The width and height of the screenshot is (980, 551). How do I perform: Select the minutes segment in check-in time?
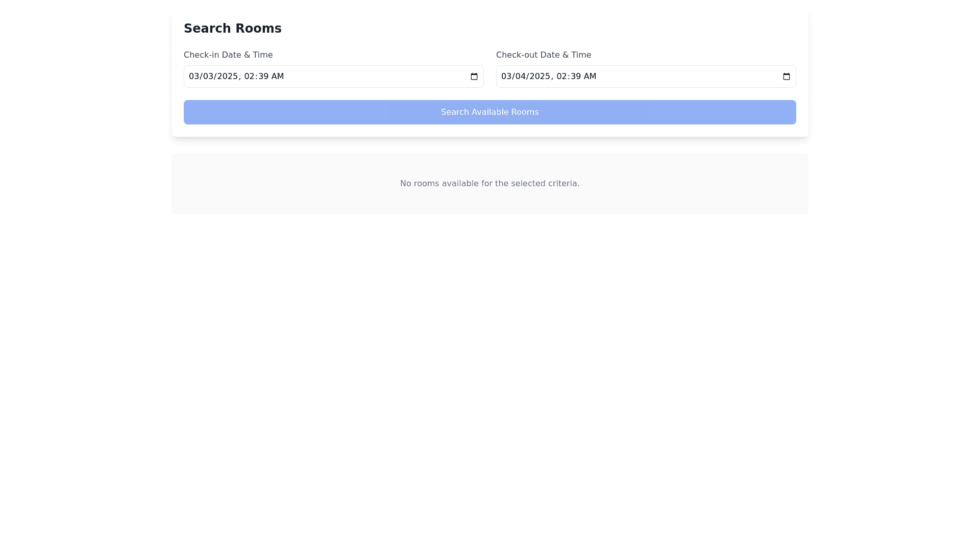coord(263,77)
